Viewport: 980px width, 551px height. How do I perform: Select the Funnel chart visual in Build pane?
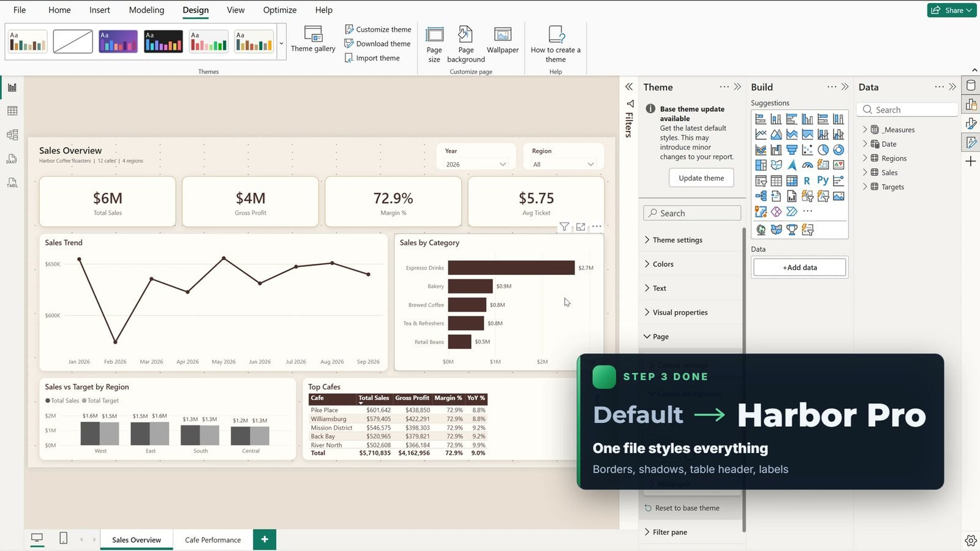792,149
